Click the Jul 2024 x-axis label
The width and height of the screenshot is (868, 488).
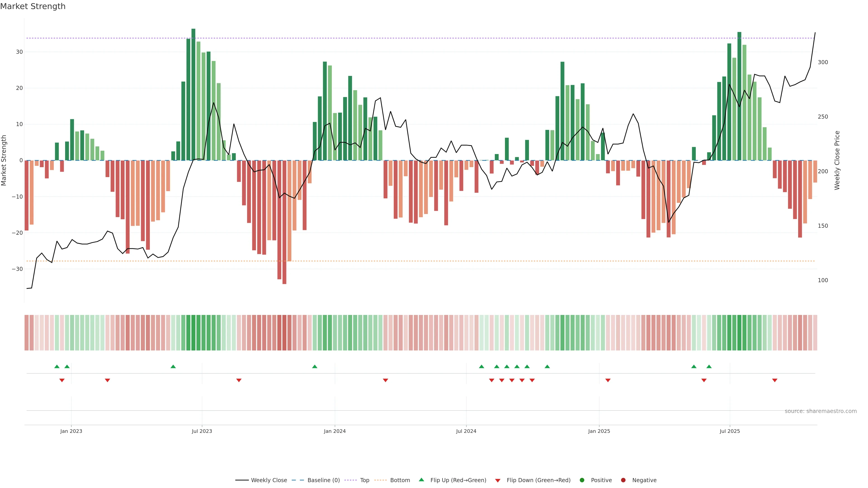(466, 431)
